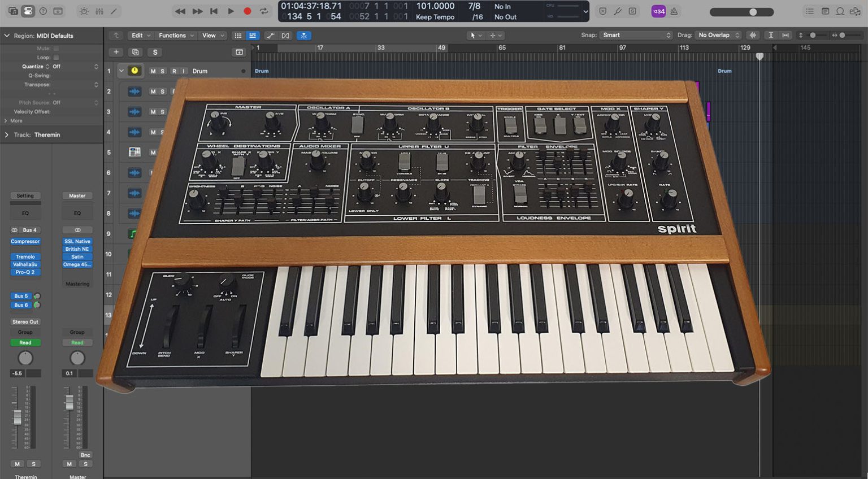This screenshot has width=868, height=479.
Task: Toggle waveform zoom icon
Action: [753, 35]
